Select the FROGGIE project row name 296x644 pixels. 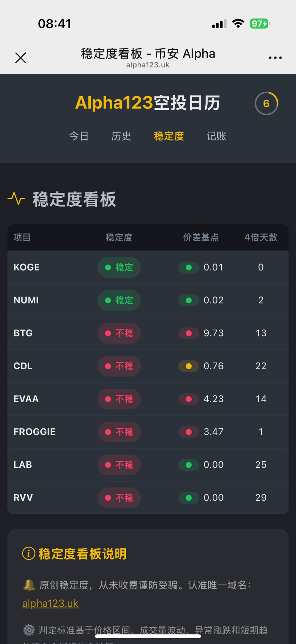coord(35,432)
